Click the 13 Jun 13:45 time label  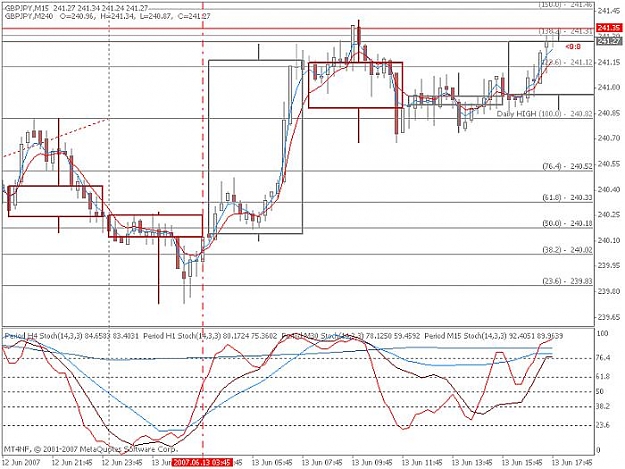tap(472, 462)
